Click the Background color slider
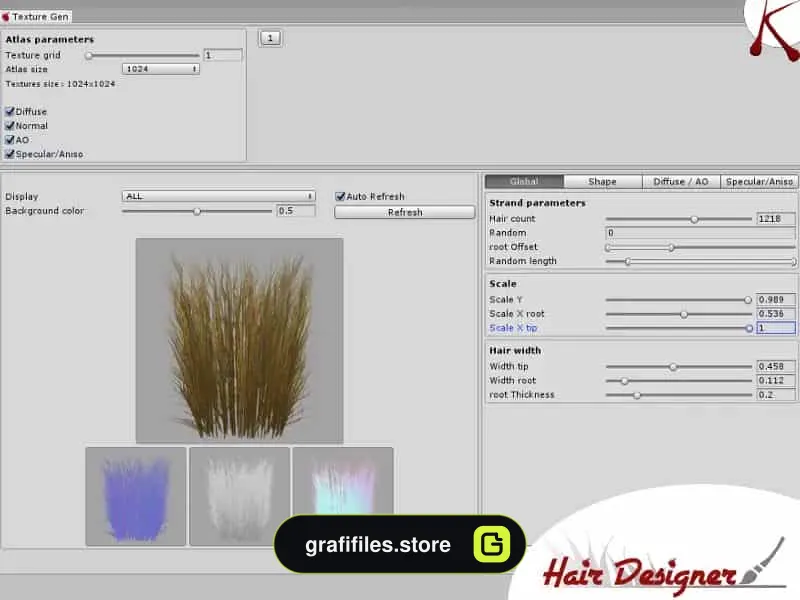Image resolution: width=800 pixels, height=600 pixels. [197, 211]
